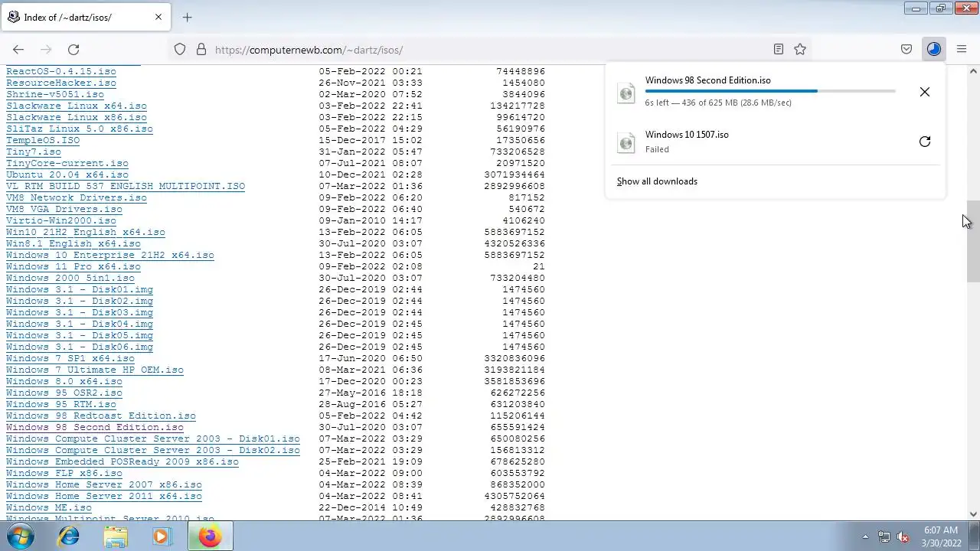Viewport: 980px width, 551px height.
Task: Open Windows 8.0 x64.iso link
Action: [x=64, y=381]
